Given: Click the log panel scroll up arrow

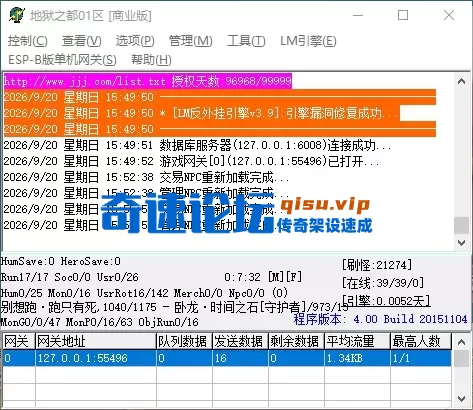Looking at the screenshot, I should click(x=462, y=81).
